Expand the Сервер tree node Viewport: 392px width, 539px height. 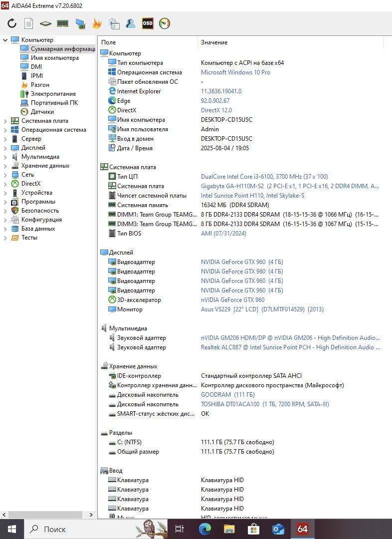click(5, 139)
